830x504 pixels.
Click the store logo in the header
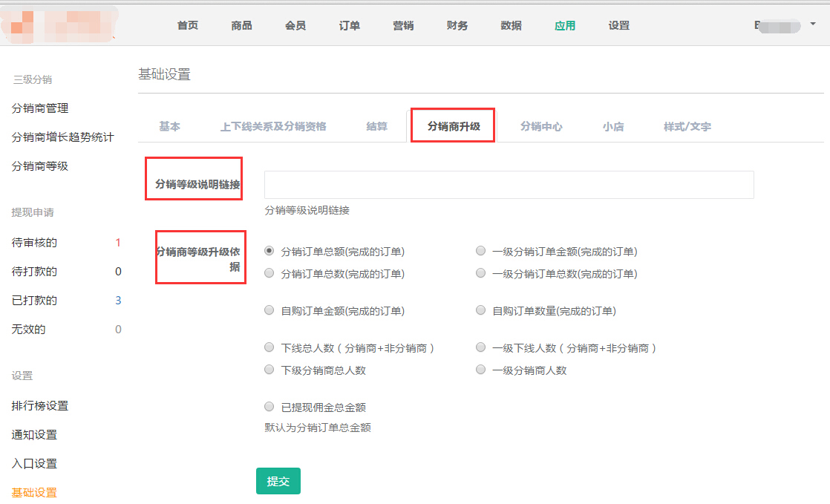59,24
